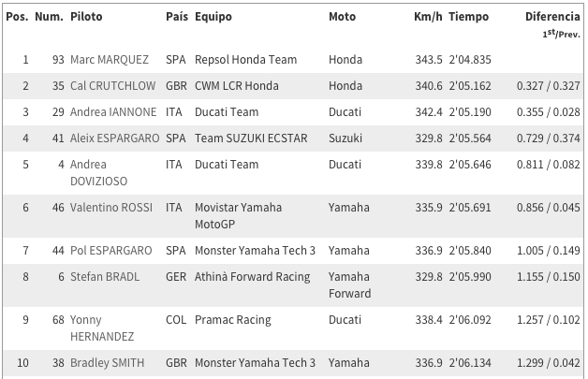
Task: Open Cal CRUTCHLOW rider link
Action: (x=112, y=86)
